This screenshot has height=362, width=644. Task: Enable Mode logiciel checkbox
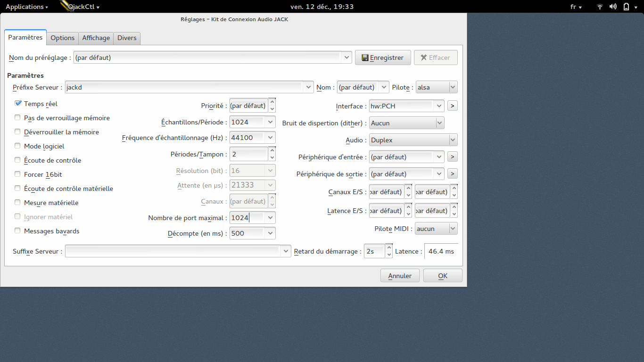click(18, 146)
